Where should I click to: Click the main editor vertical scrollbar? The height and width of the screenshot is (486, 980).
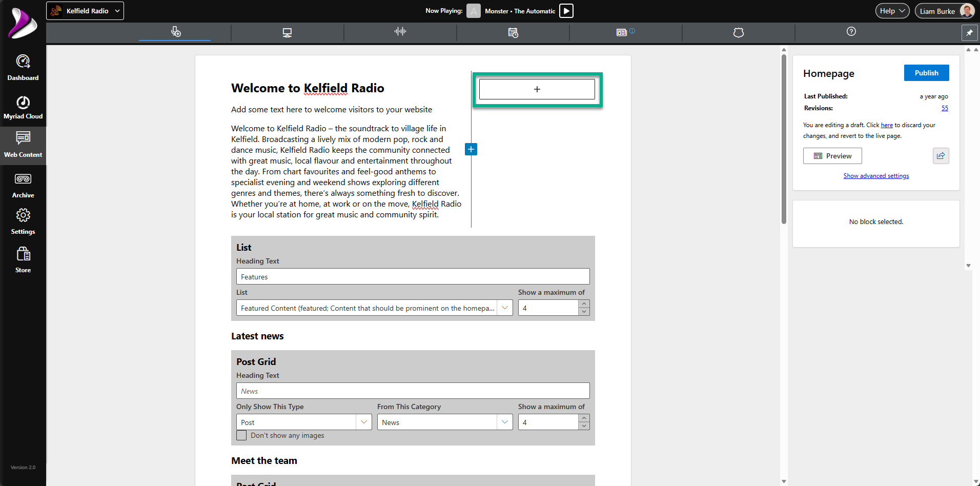click(x=784, y=139)
